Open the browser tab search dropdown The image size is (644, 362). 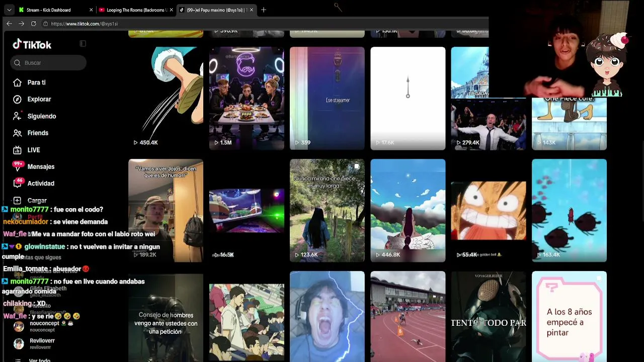point(9,10)
